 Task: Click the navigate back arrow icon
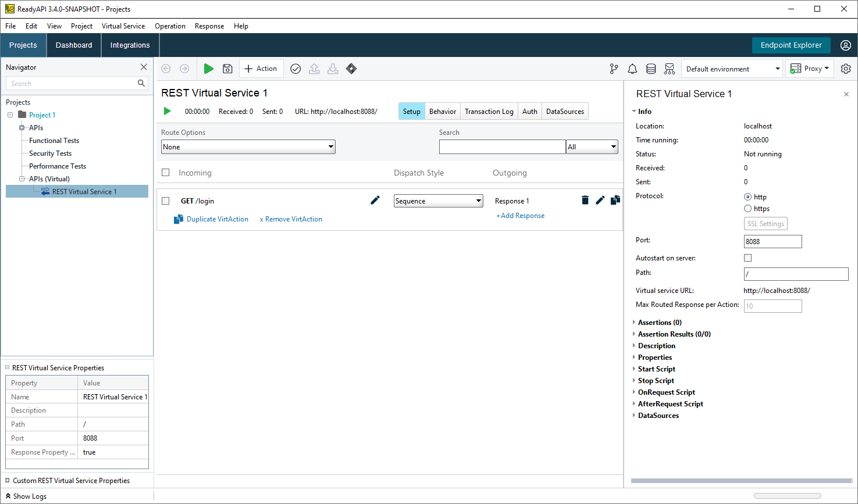coord(166,69)
